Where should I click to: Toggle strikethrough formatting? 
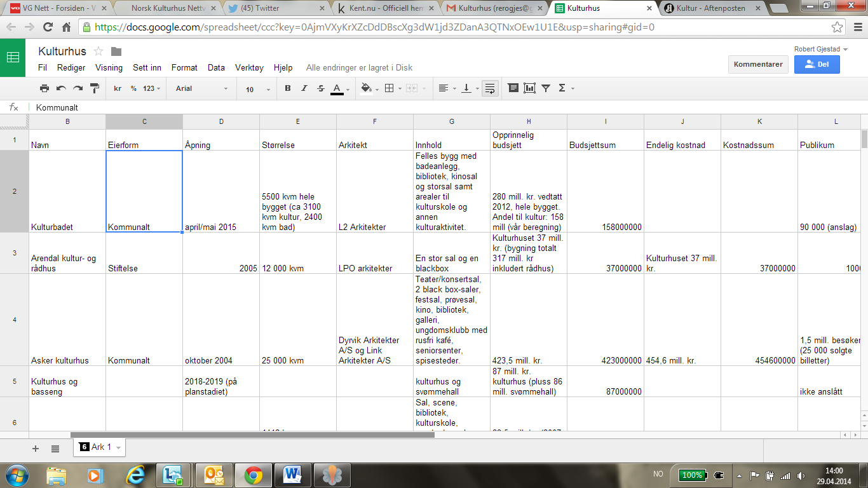(321, 88)
